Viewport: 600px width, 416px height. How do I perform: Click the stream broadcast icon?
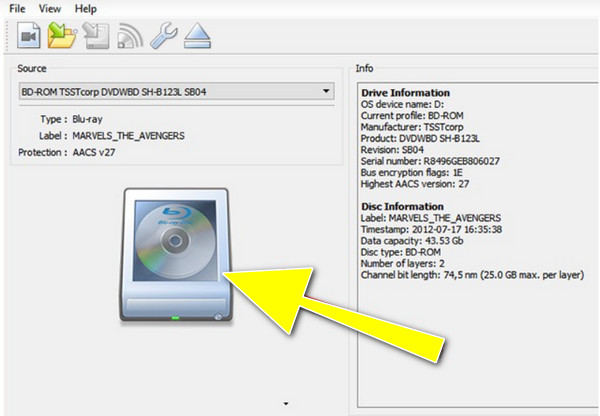130,36
